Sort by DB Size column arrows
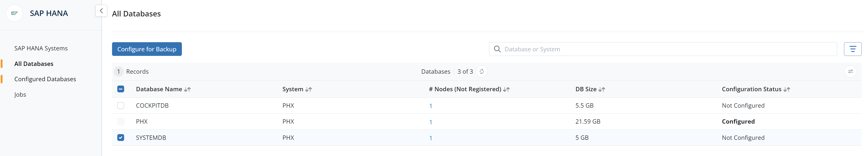Image resolution: width=868 pixels, height=156 pixels. coord(601,89)
